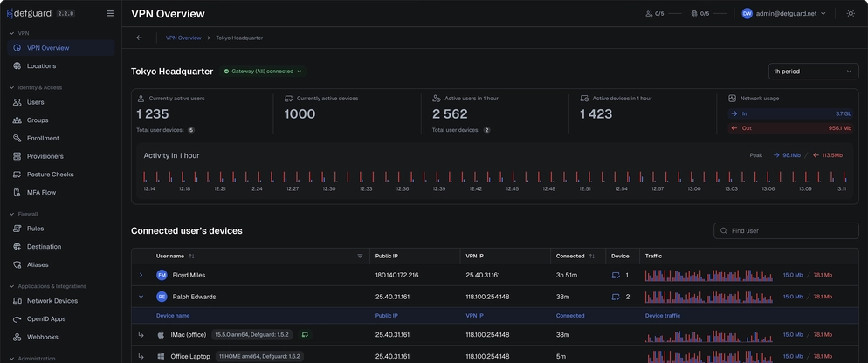Open the User name column filter icon
Screen dimensions: 868x363
(360, 257)
